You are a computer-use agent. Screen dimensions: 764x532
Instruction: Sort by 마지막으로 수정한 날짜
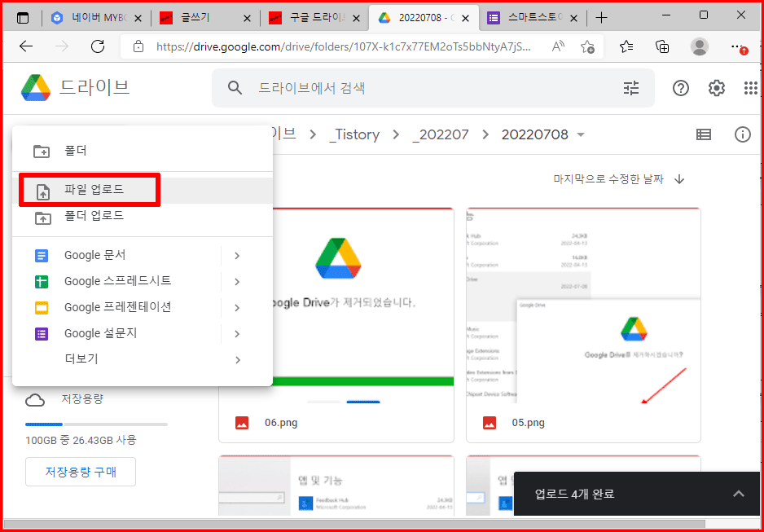(608, 180)
